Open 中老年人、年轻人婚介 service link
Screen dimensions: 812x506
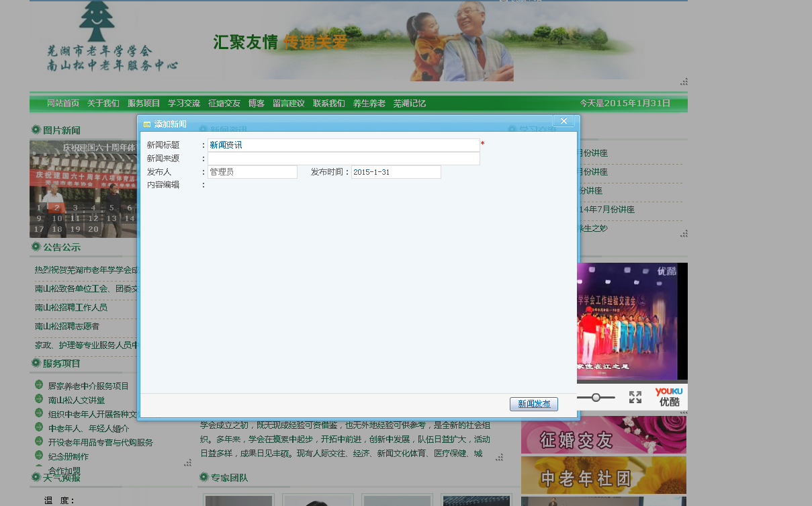point(88,429)
